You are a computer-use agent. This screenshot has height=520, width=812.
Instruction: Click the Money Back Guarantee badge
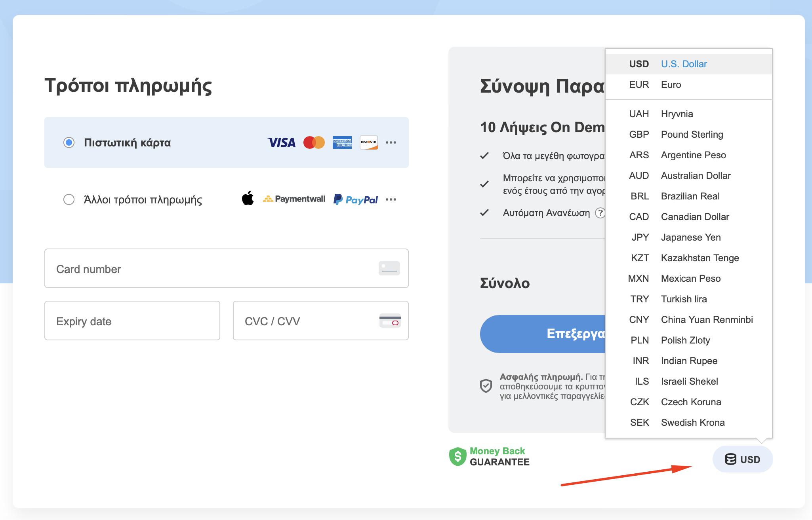click(489, 456)
